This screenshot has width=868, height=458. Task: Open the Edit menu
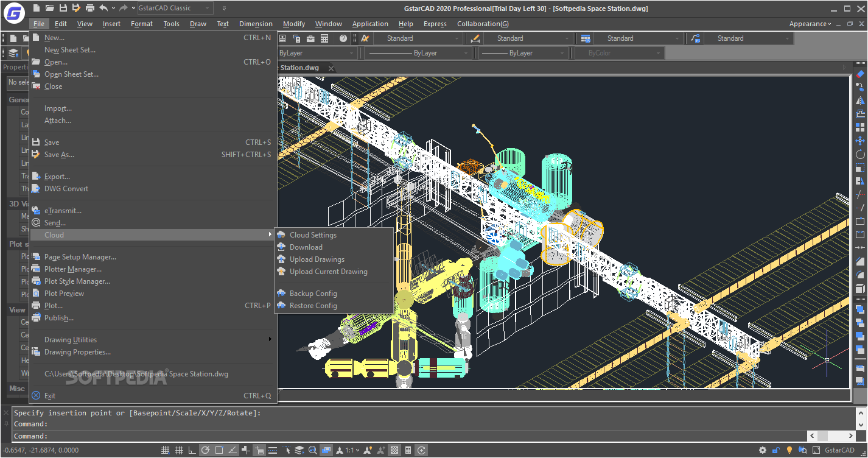point(60,24)
